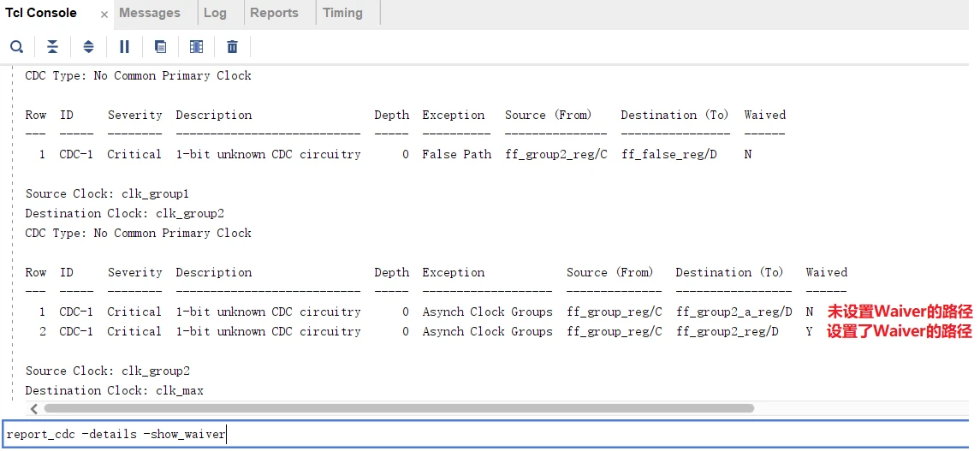Close the Tcl Console tab
The image size is (980, 451).
(x=104, y=15)
